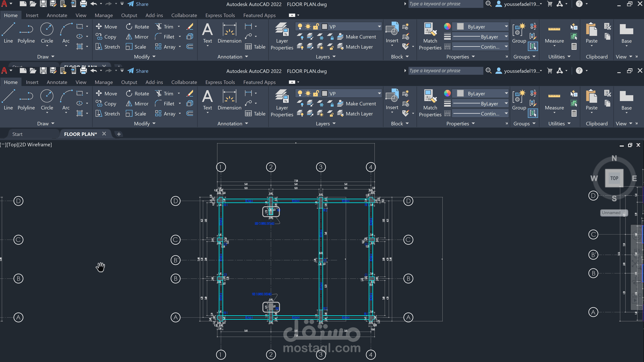Image resolution: width=644 pixels, height=362 pixels.
Task: Toggle VP layer freeze sun in lower ribbon
Action: [x=308, y=94]
